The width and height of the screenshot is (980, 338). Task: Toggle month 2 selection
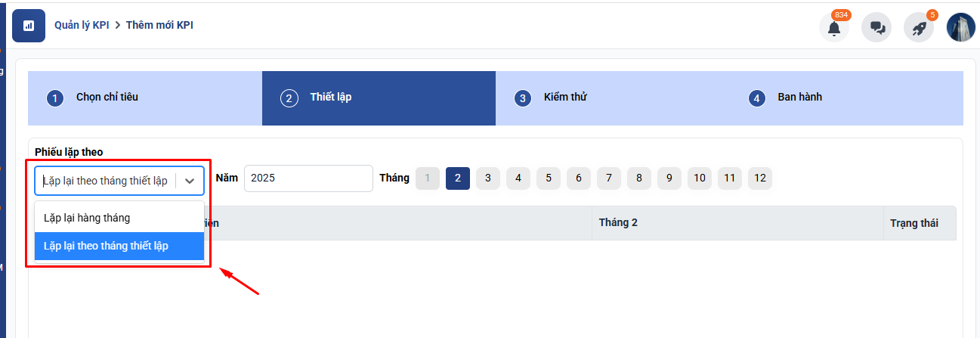coord(458,178)
